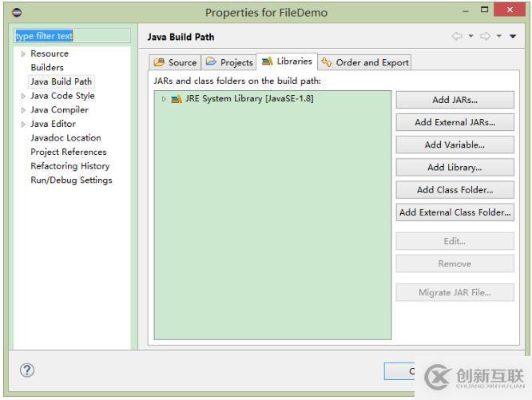Expand the Java Code Style node

(23, 96)
